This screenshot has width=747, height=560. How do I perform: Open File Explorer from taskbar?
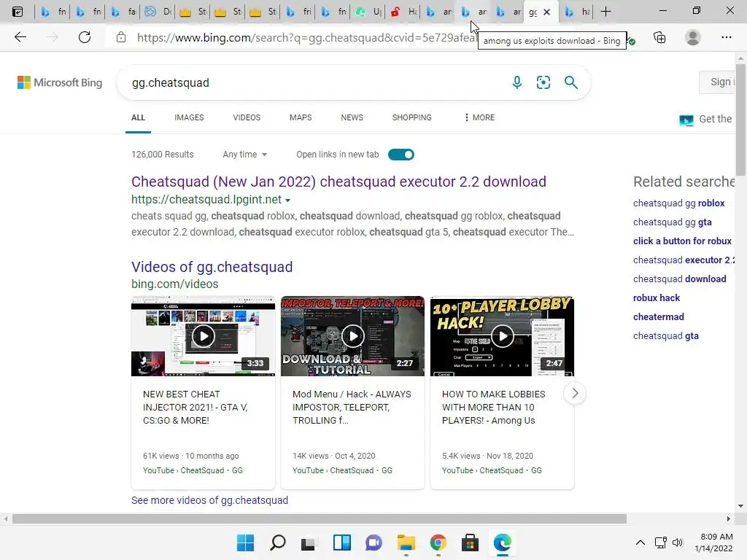(x=406, y=542)
